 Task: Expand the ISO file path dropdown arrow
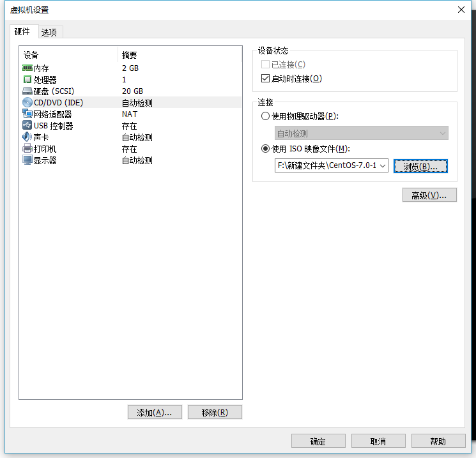coord(383,165)
